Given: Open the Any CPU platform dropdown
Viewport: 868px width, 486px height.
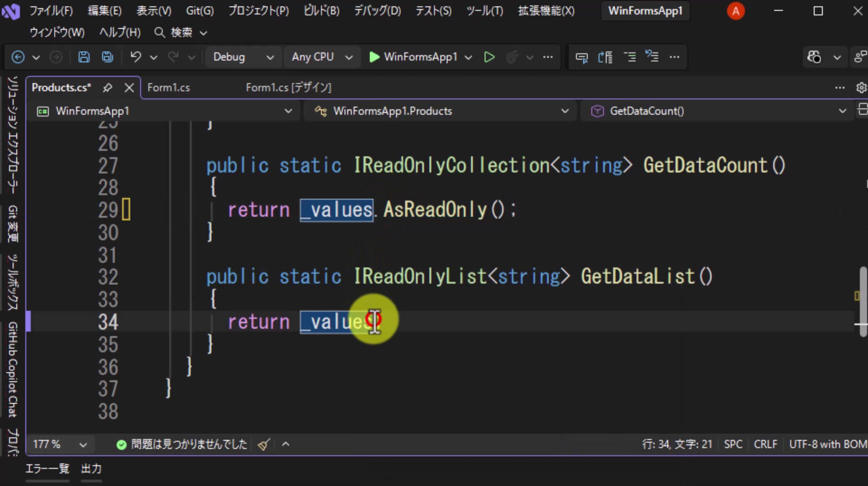Looking at the screenshot, I should coord(322,57).
